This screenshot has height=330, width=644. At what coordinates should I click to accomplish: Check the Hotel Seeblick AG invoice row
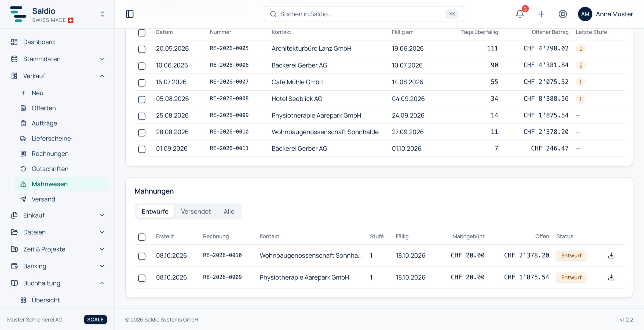pyautogui.click(x=142, y=99)
